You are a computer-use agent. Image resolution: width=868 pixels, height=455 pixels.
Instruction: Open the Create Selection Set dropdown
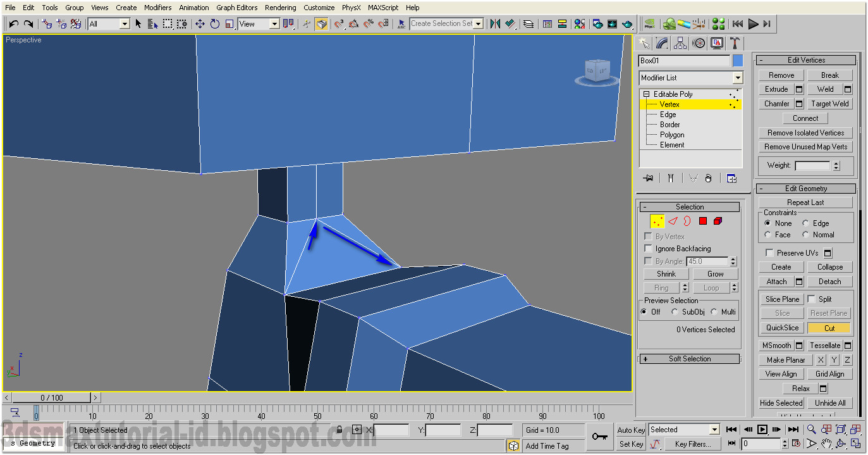(x=479, y=23)
